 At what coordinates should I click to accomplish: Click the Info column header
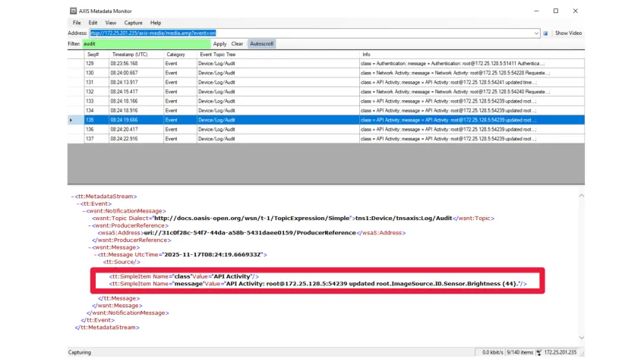tap(472, 55)
